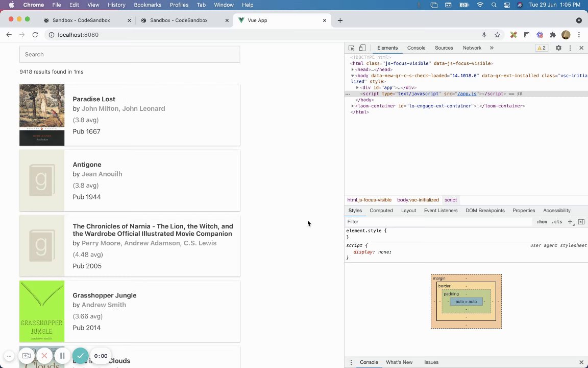588x368 pixels.
Task: Open the Extensions puzzle icon
Action: click(553, 35)
